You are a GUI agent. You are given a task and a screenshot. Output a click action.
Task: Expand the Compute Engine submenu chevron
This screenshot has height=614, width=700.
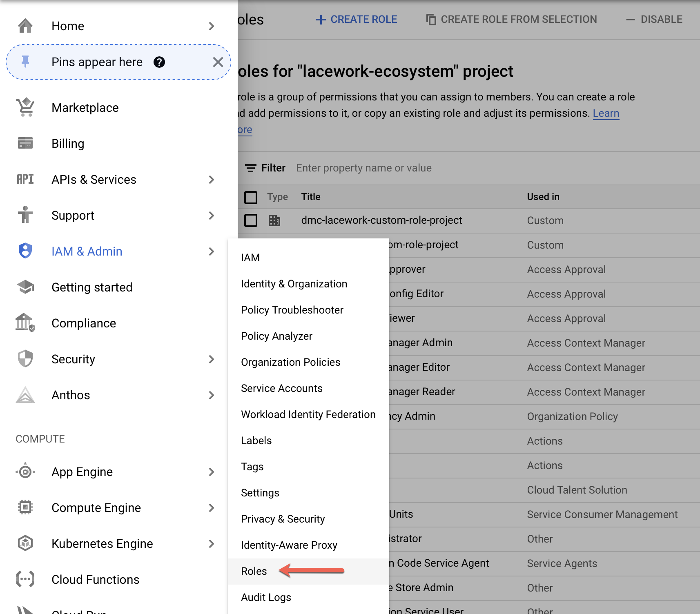point(211,508)
